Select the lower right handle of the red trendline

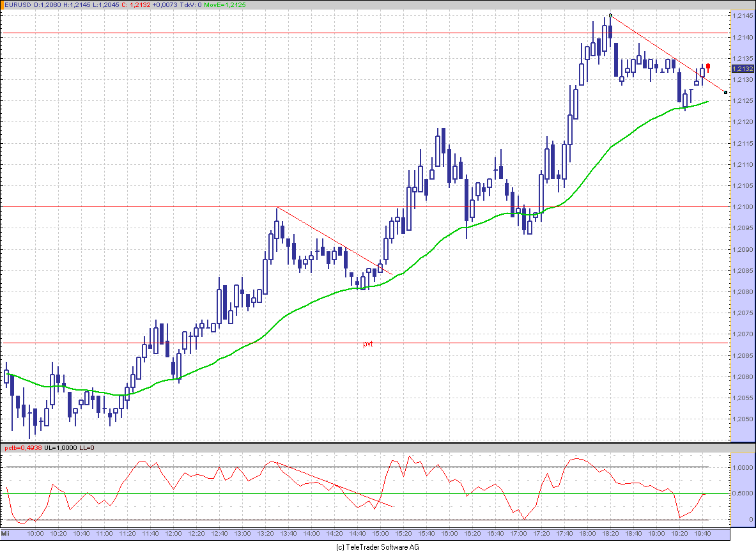point(725,92)
